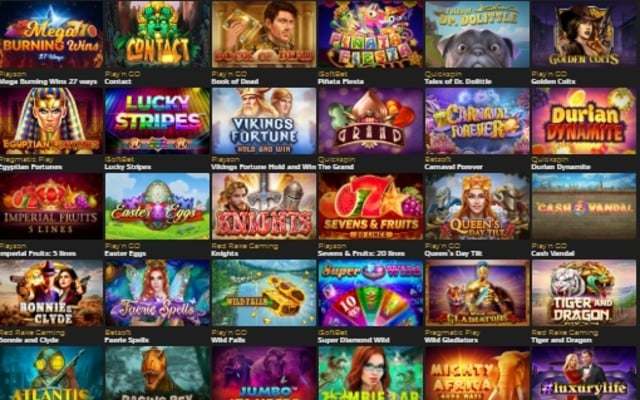Open Tales of Dr. Dolittle pug thumbnail
The image size is (640, 400).
477,34
